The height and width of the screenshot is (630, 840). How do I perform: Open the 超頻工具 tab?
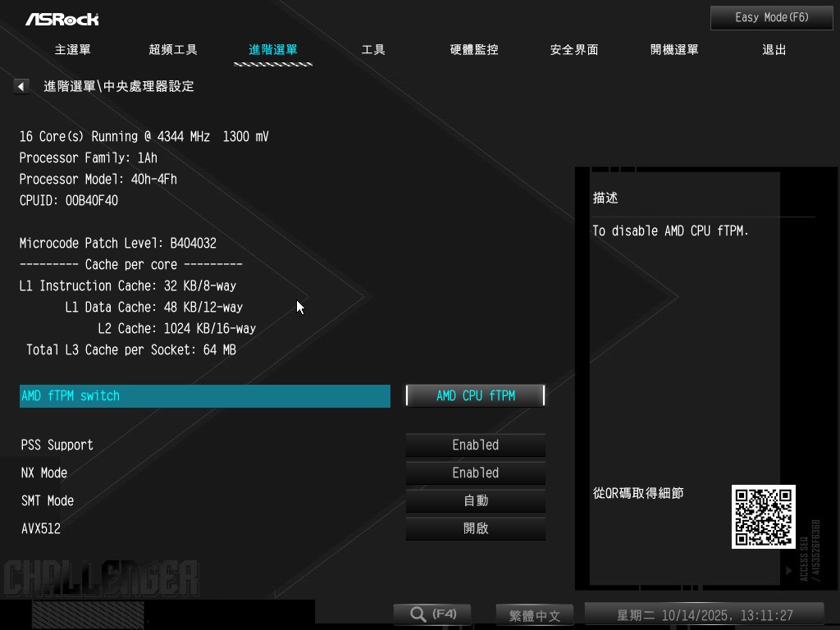(x=173, y=49)
